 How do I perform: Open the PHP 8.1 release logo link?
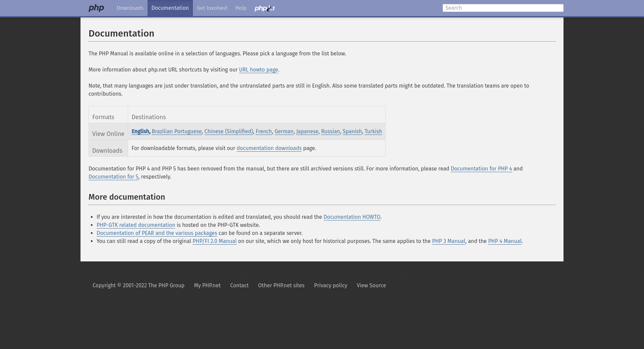(x=264, y=8)
